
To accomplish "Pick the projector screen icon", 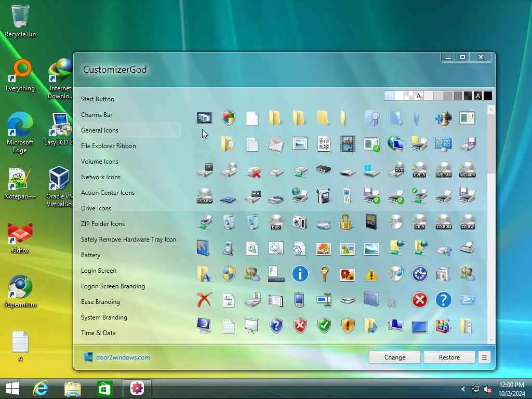I will pyautogui.click(x=252, y=326).
